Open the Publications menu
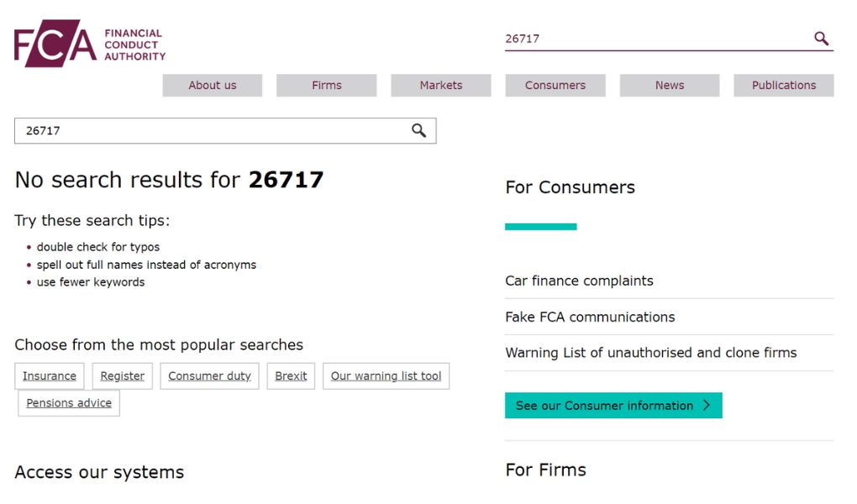857x504 pixels. (x=783, y=86)
